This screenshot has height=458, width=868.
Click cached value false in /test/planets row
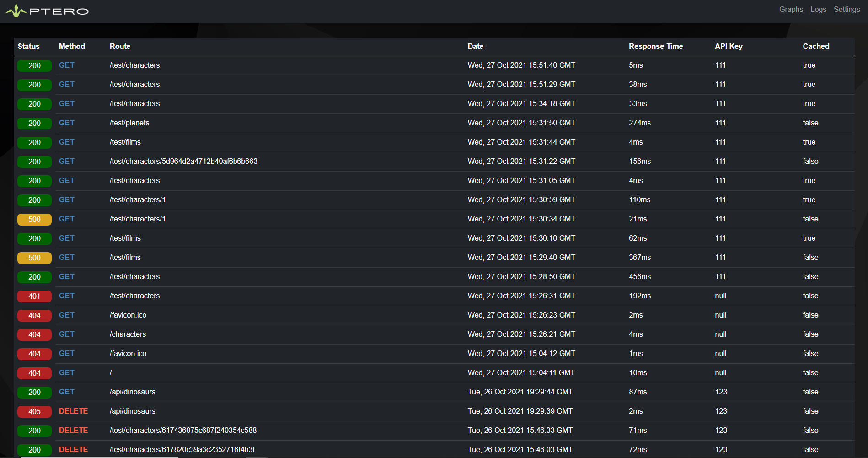pyautogui.click(x=810, y=123)
